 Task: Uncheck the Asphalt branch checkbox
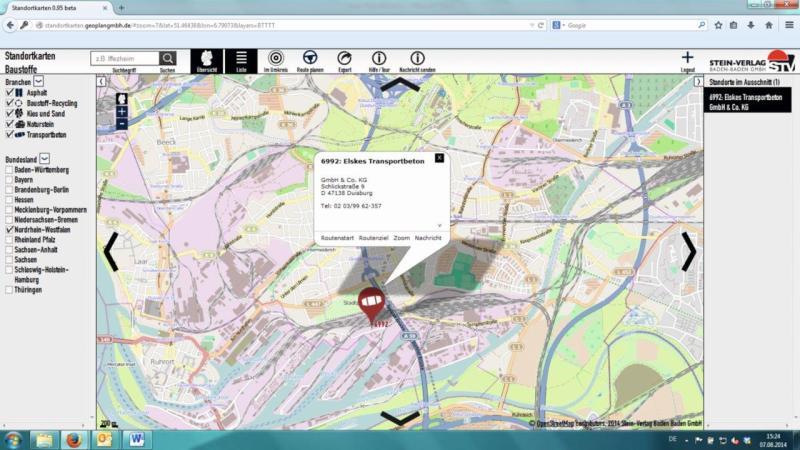[10, 92]
